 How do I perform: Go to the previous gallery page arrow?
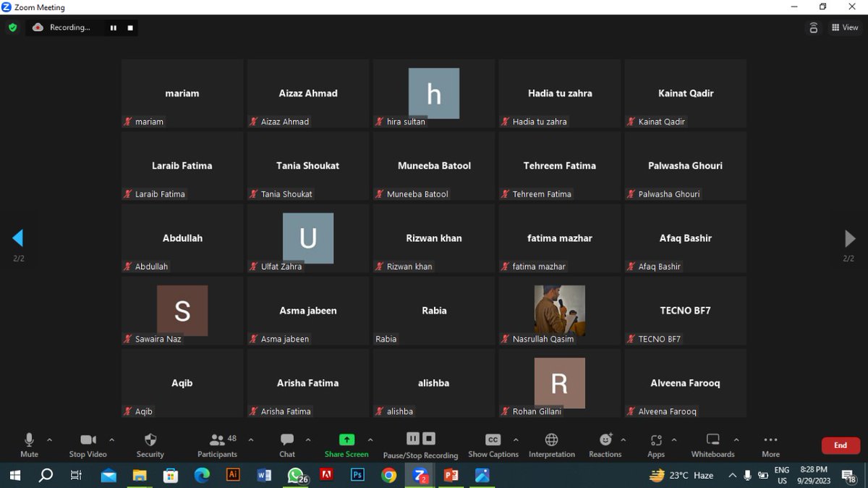tap(18, 238)
